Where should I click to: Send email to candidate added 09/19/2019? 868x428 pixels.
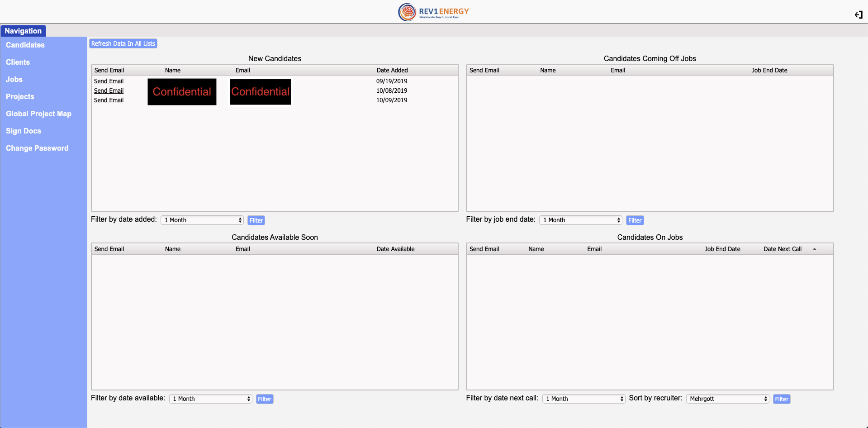point(109,81)
